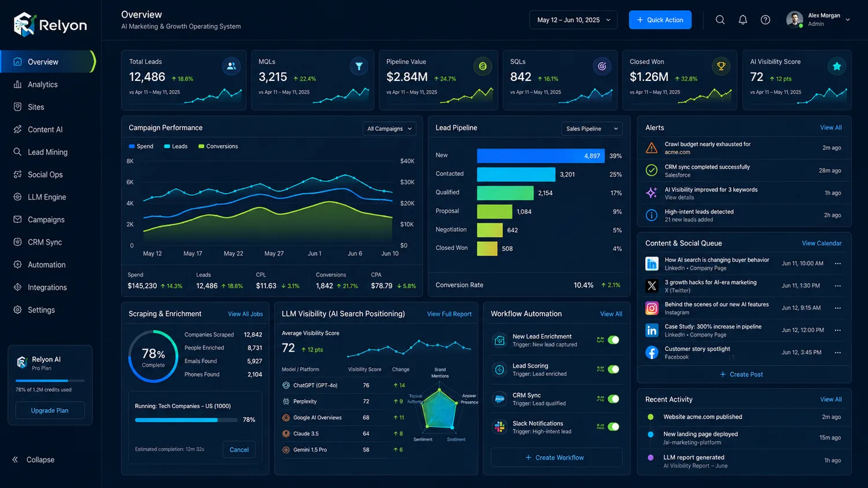Click the MQLs funnel icon
The image size is (868, 488).
(x=359, y=66)
